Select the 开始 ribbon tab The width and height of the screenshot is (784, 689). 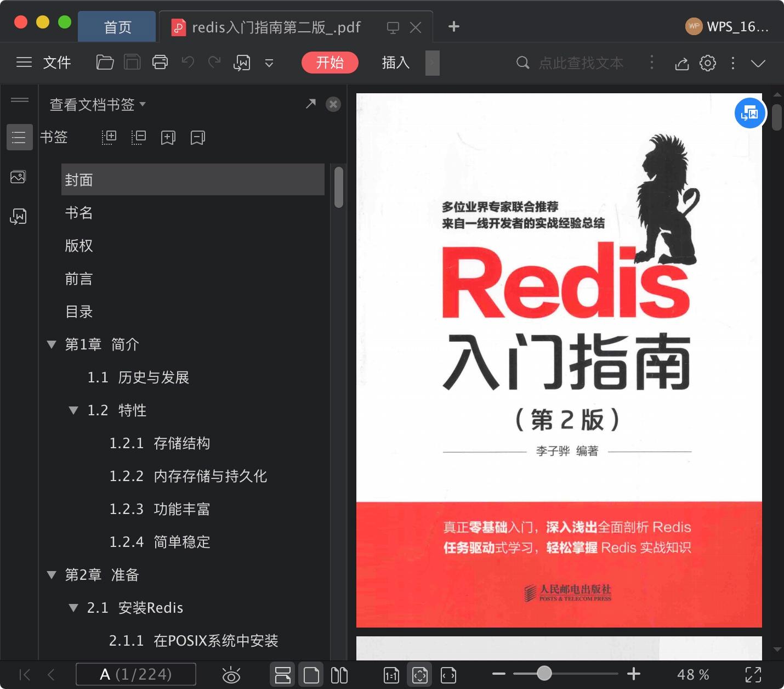(330, 63)
